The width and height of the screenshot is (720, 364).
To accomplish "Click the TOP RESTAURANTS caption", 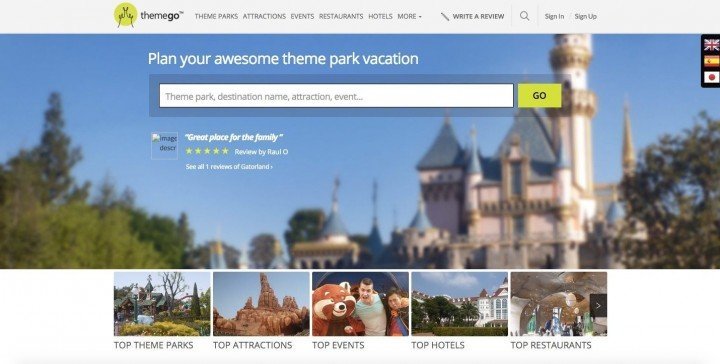I will (551, 345).
